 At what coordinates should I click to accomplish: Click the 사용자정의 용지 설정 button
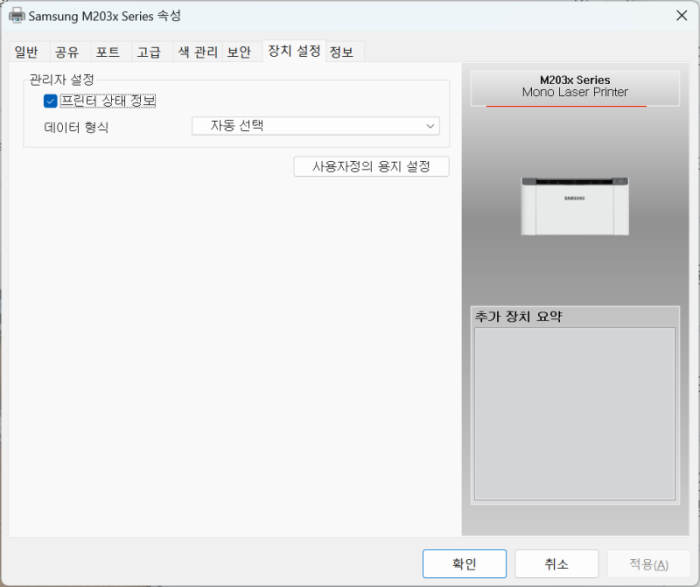coord(371,167)
